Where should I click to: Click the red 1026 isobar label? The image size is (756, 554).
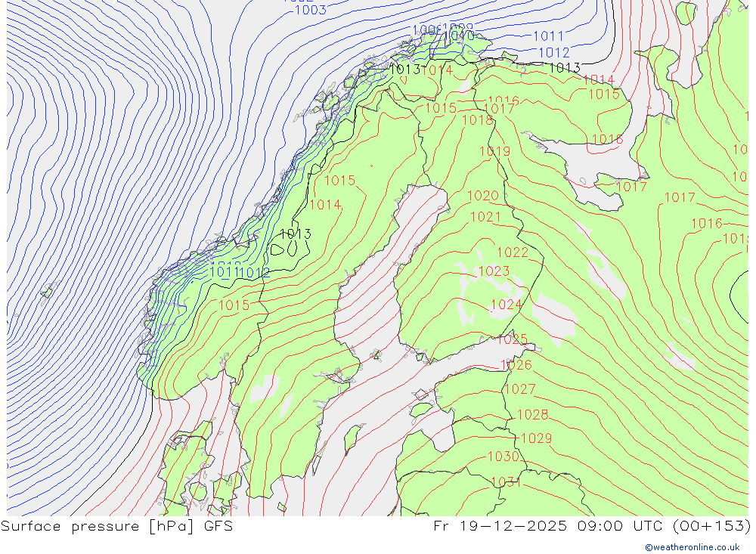pyautogui.click(x=516, y=365)
